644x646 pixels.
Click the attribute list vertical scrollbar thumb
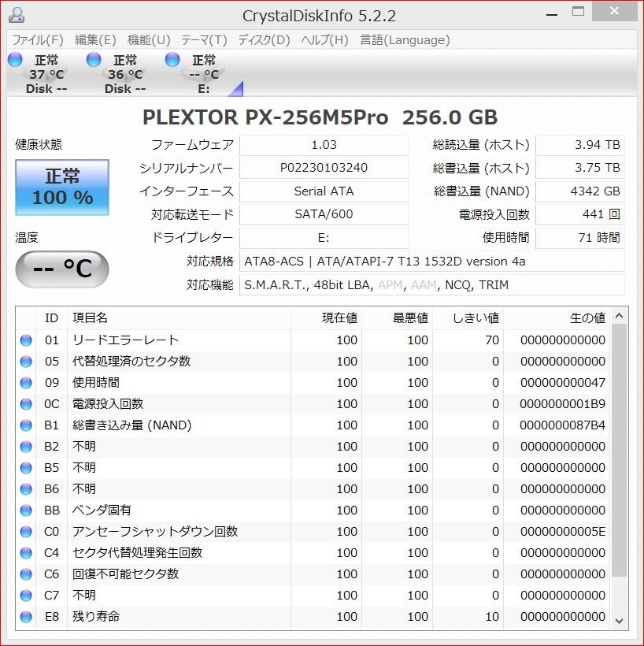pyautogui.click(x=619, y=451)
